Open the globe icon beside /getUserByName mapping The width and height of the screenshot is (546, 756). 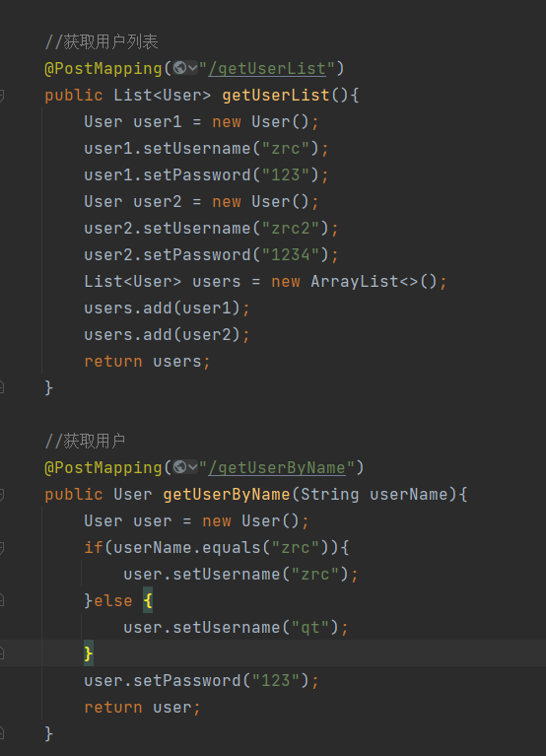tap(179, 467)
